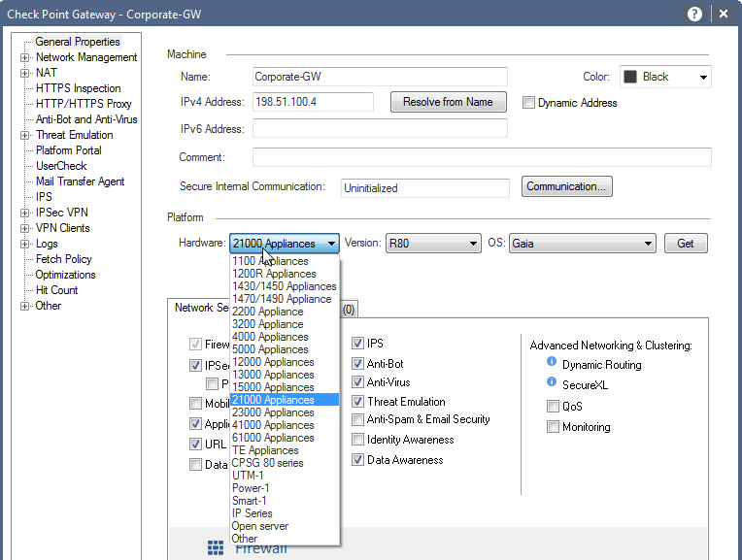The image size is (742, 560).
Task: Click the IPv4 Address field
Action: pos(313,102)
